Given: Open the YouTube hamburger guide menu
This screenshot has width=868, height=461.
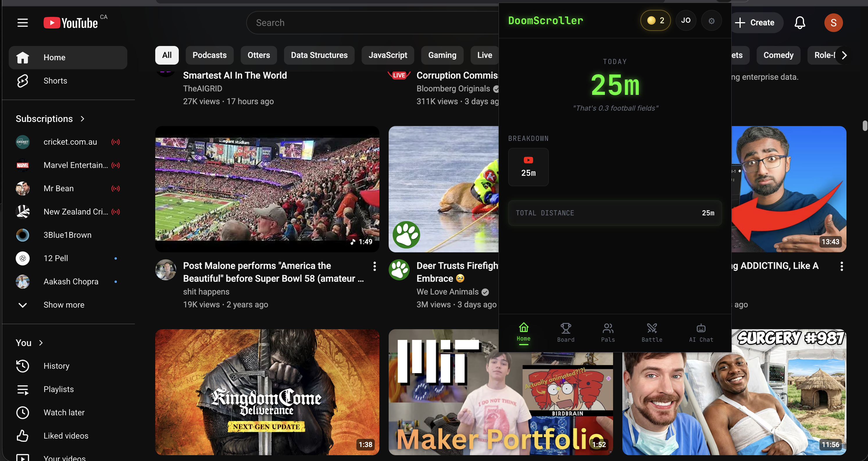Looking at the screenshot, I should click(23, 23).
